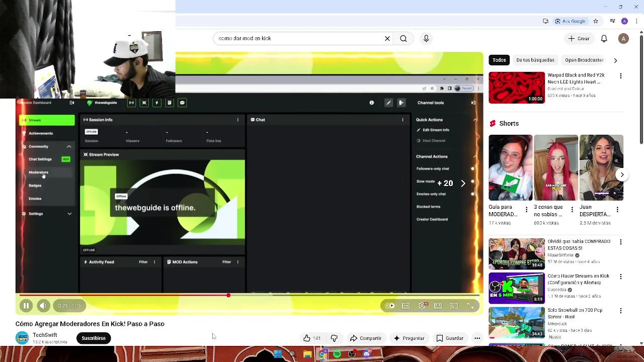This screenshot has width=644, height=362.
Task: Show more filter chips with arrow
Action: coord(615,60)
